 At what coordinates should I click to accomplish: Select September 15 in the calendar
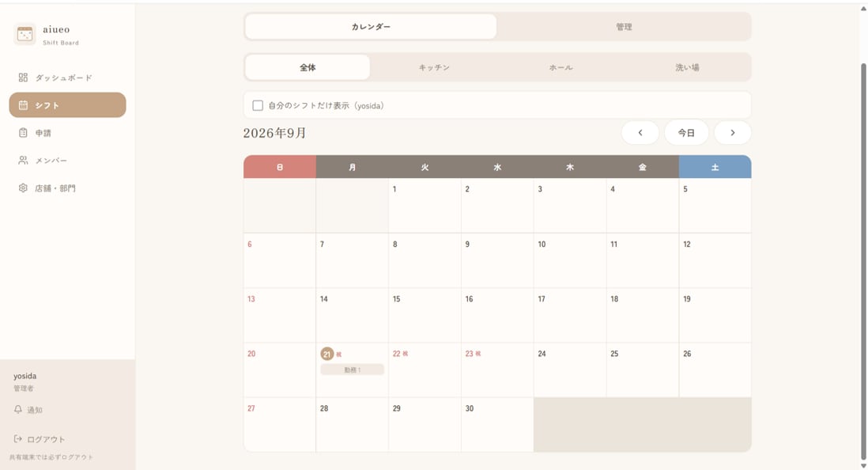pos(425,315)
